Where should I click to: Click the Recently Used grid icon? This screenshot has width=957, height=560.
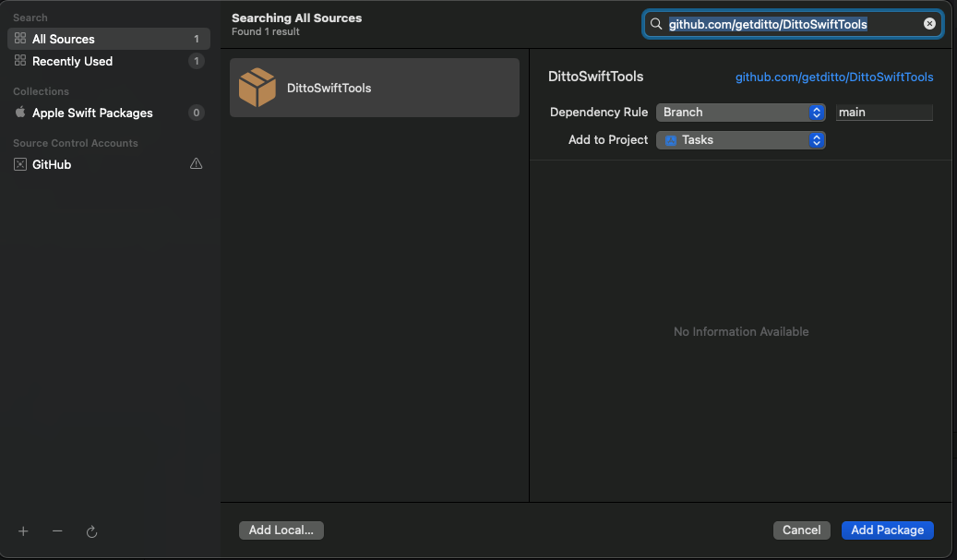click(x=20, y=60)
